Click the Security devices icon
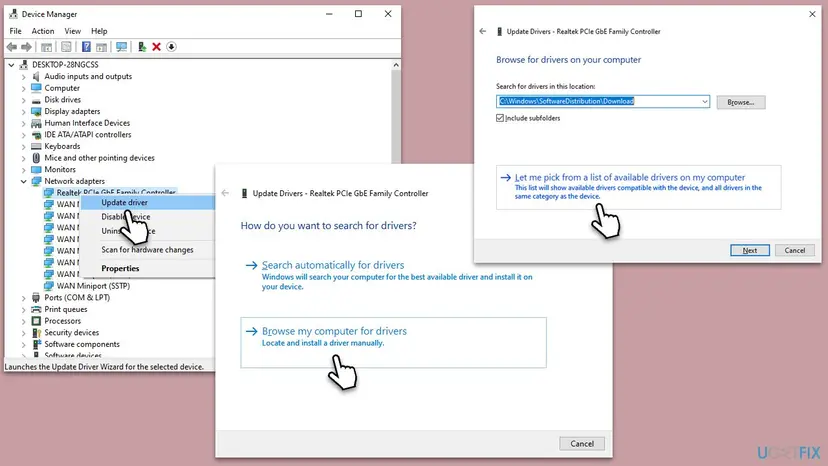 point(36,332)
